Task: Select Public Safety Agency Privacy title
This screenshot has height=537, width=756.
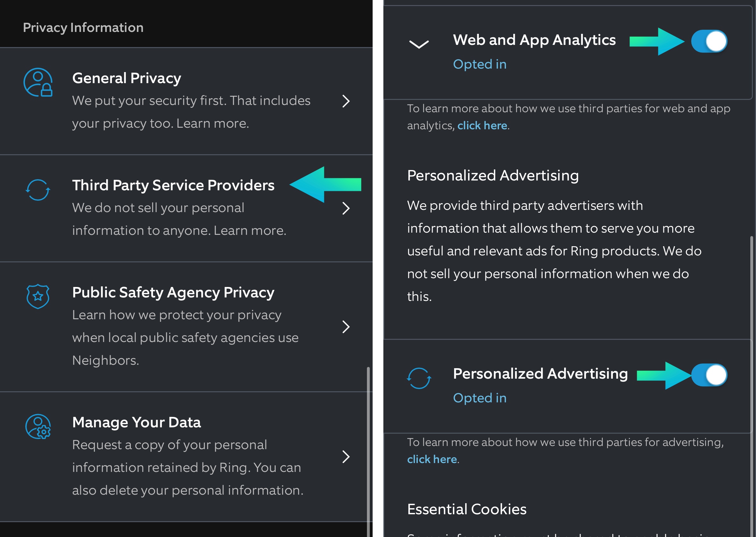Action: point(173,292)
